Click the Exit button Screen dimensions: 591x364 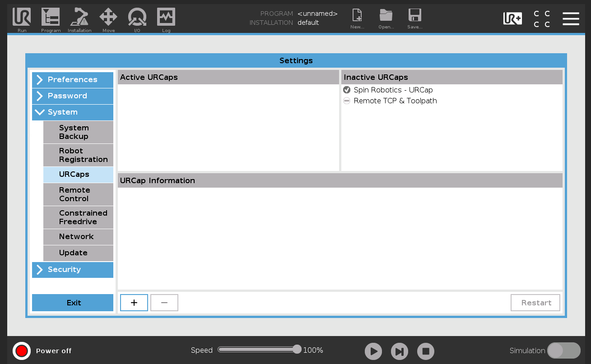point(73,303)
